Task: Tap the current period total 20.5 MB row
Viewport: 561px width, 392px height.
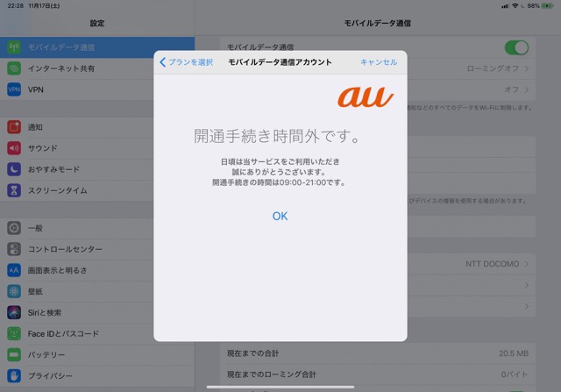Action: 378,353
